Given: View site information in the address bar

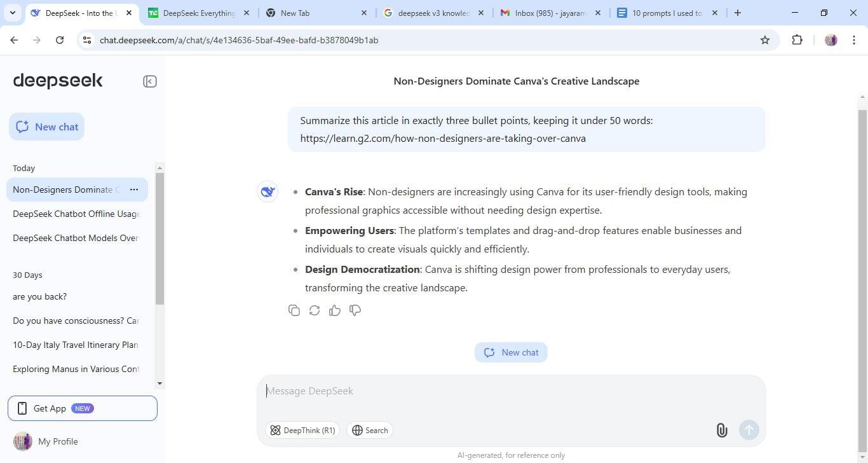Looking at the screenshot, I should click(87, 40).
